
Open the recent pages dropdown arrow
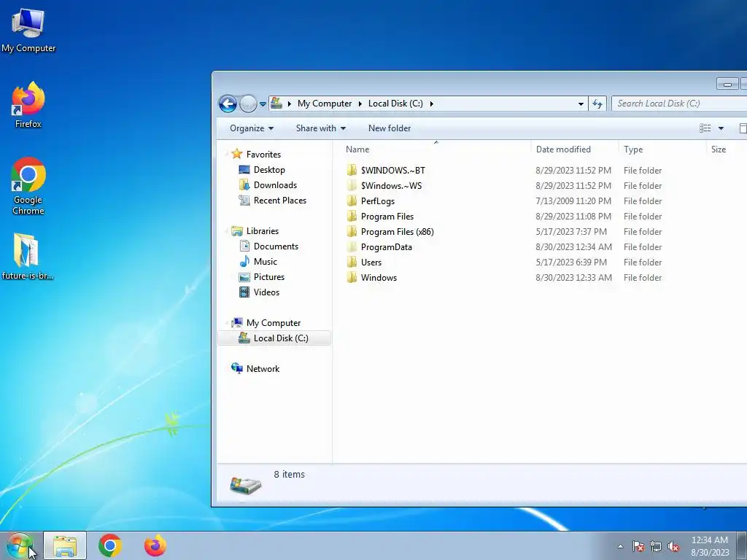point(263,104)
